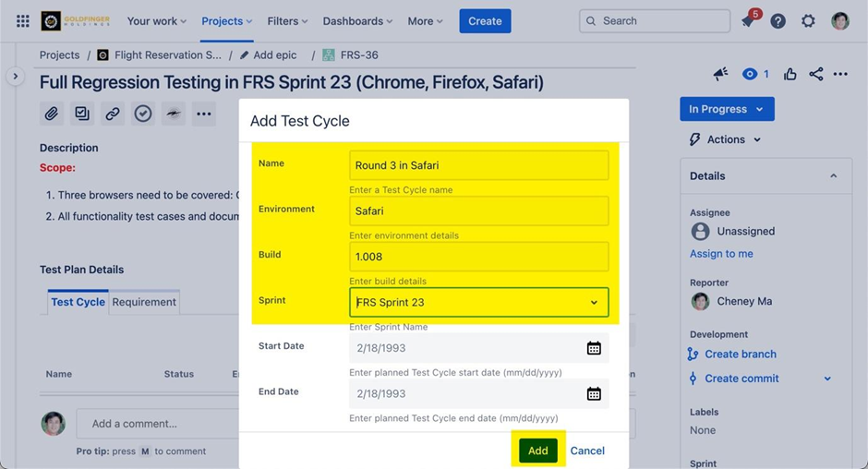Open the End Date calendar picker
The height and width of the screenshot is (469, 868).
[x=594, y=393]
